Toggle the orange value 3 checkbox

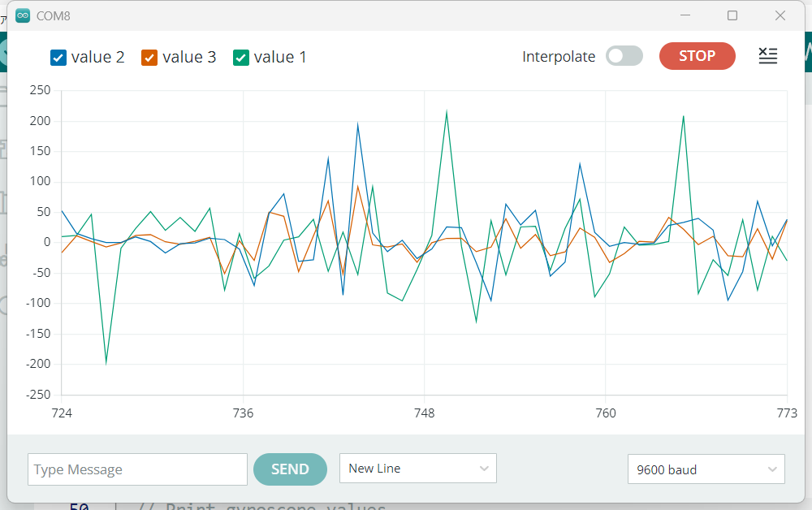point(149,58)
